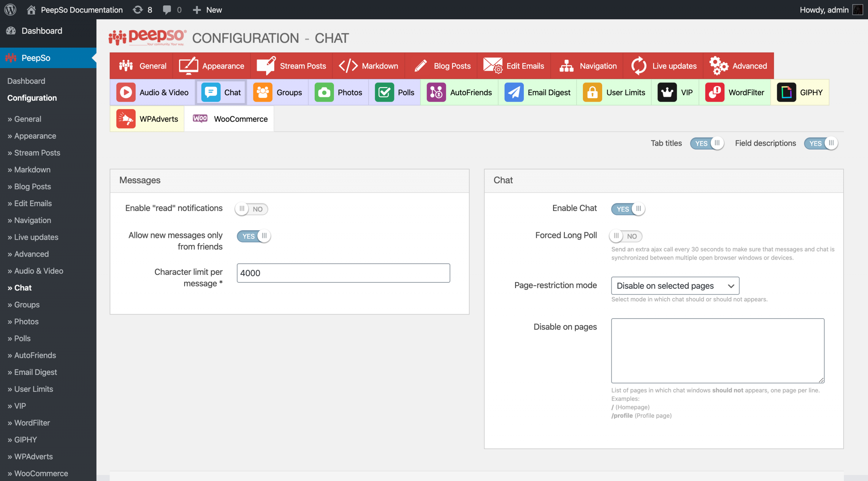The height and width of the screenshot is (481, 868).
Task: Turn on Forced Long Poll
Action: click(626, 236)
